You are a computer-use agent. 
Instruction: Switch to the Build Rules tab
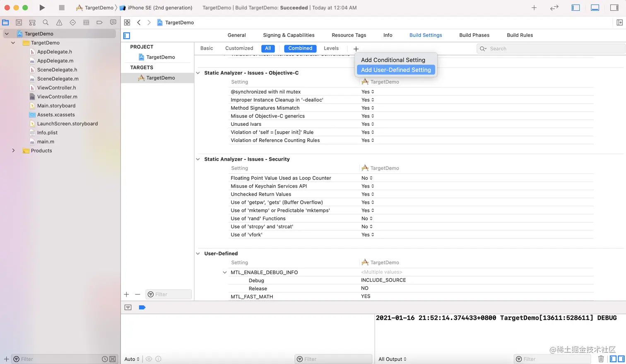click(520, 35)
